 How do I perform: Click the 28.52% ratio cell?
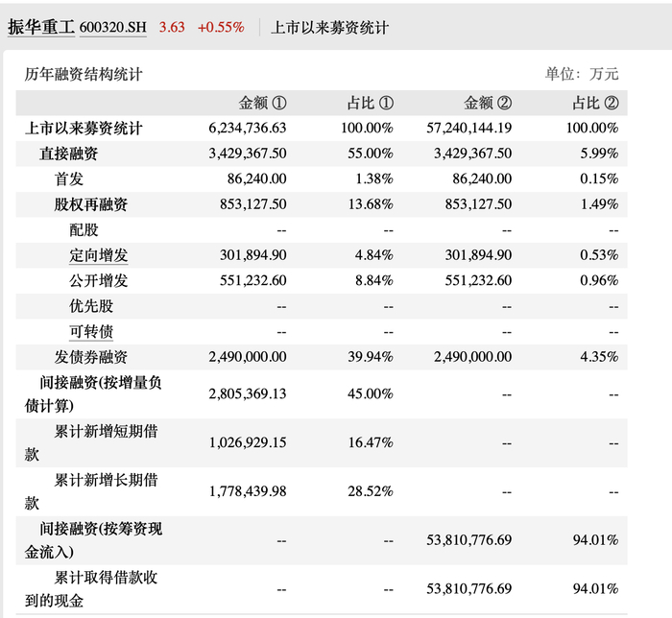371,491
